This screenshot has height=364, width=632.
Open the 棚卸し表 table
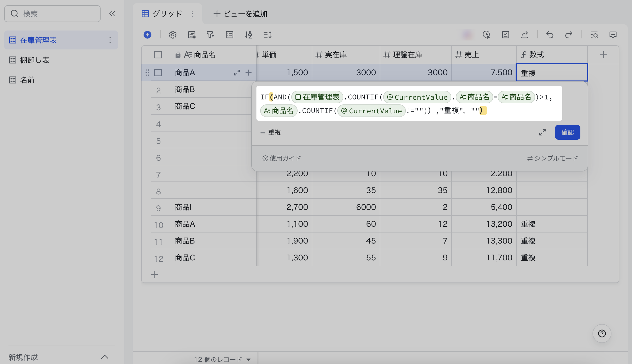[35, 60]
